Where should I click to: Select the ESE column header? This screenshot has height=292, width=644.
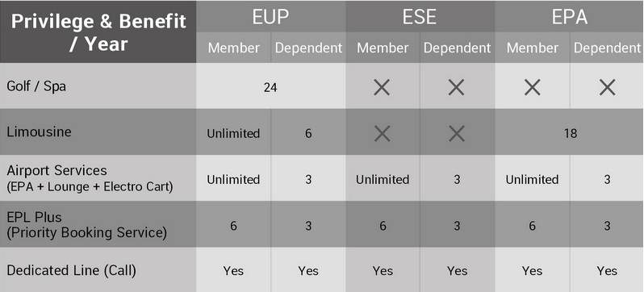[420, 17]
